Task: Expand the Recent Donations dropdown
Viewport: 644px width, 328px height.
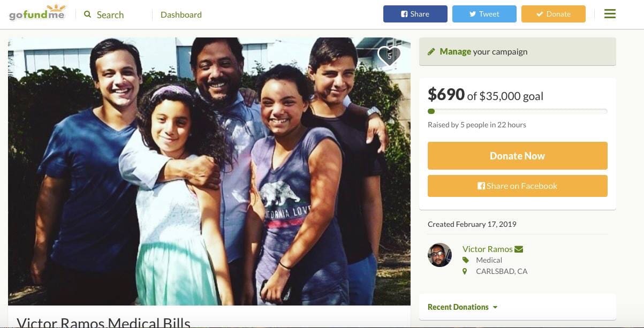Action: tap(463, 307)
